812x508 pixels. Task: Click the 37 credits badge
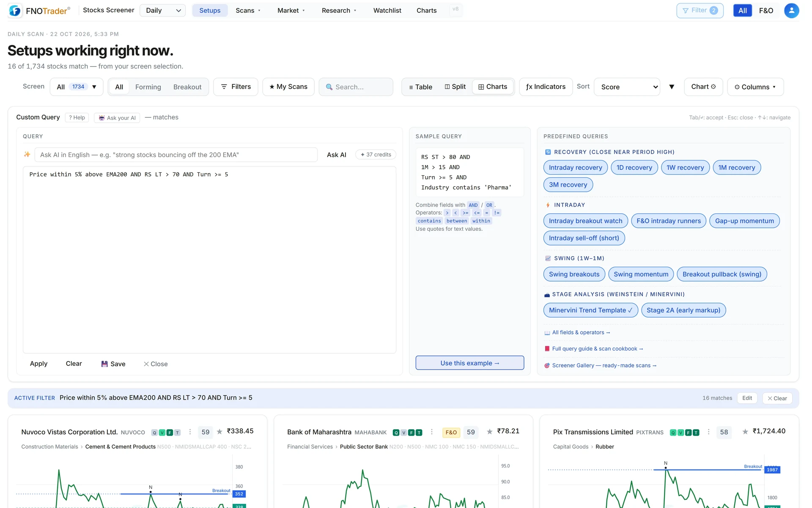376,155
